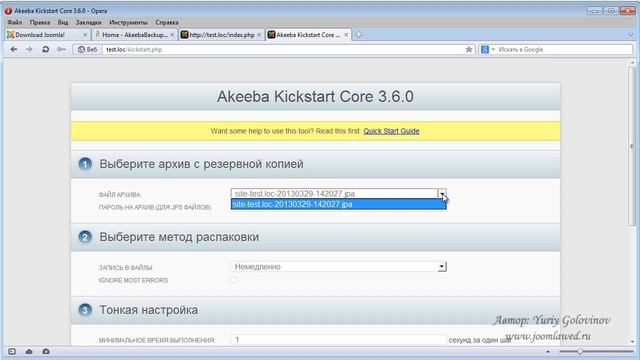Open a new tab with plus icon
The image size is (640, 360).
coord(358,35)
